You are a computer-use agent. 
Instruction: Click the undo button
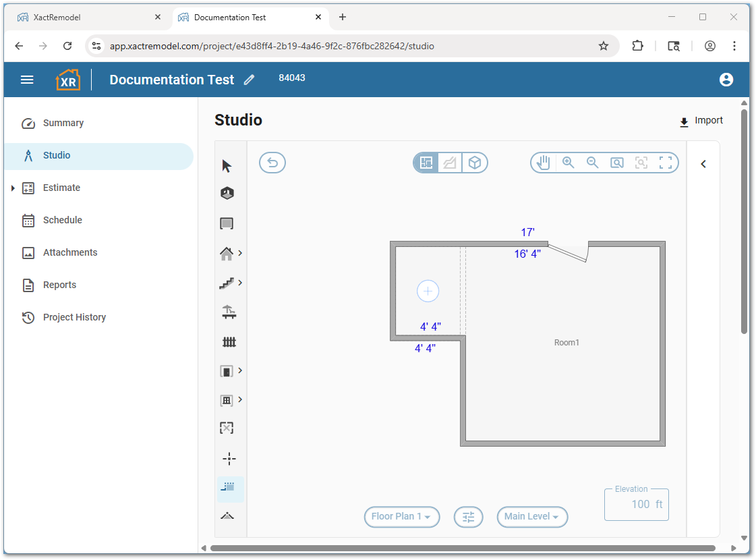tap(272, 163)
